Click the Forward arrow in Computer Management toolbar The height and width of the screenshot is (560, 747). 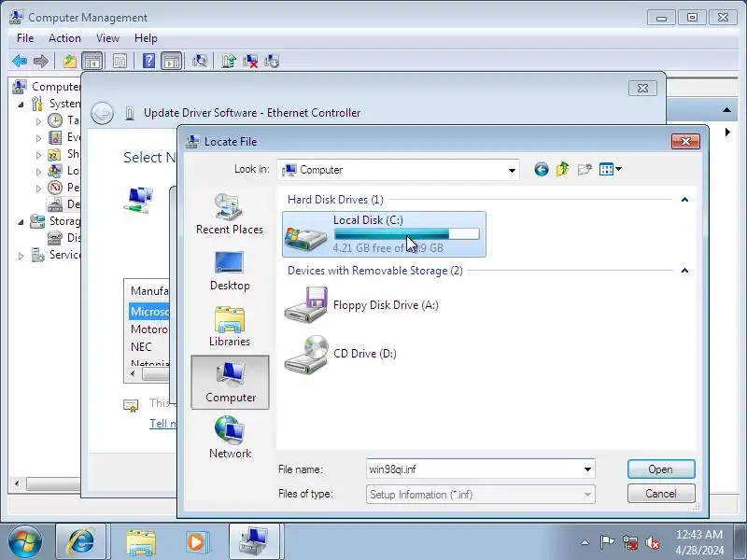pos(41,61)
